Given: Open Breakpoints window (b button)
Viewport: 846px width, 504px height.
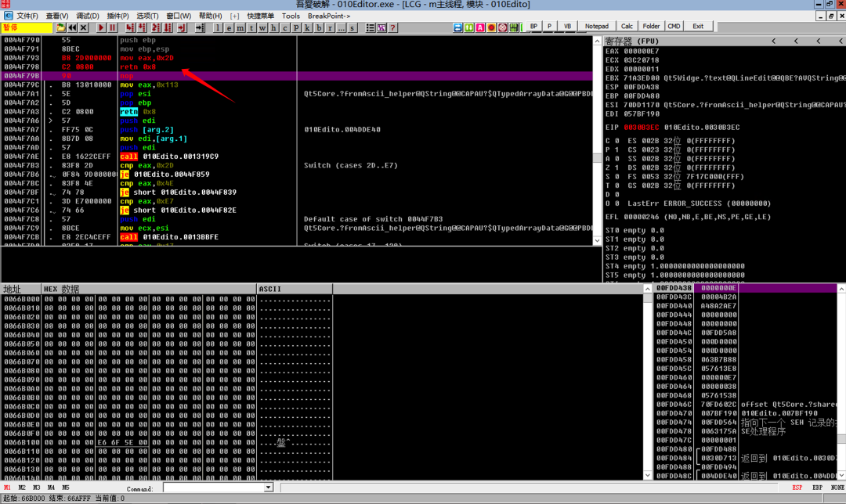Looking at the screenshot, I should (x=319, y=28).
